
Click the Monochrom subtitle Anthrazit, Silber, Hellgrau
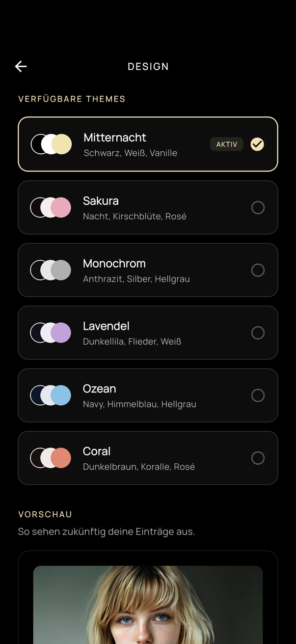136,279
